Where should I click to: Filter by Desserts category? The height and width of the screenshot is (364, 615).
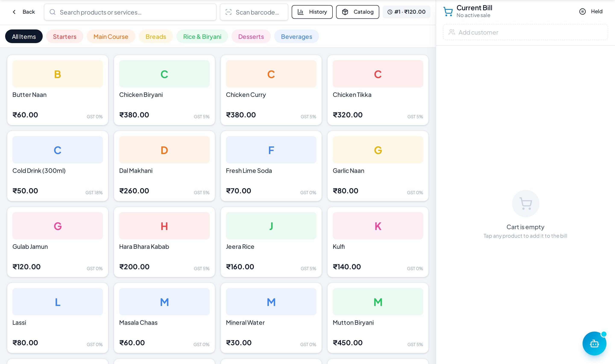pos(251,36)
